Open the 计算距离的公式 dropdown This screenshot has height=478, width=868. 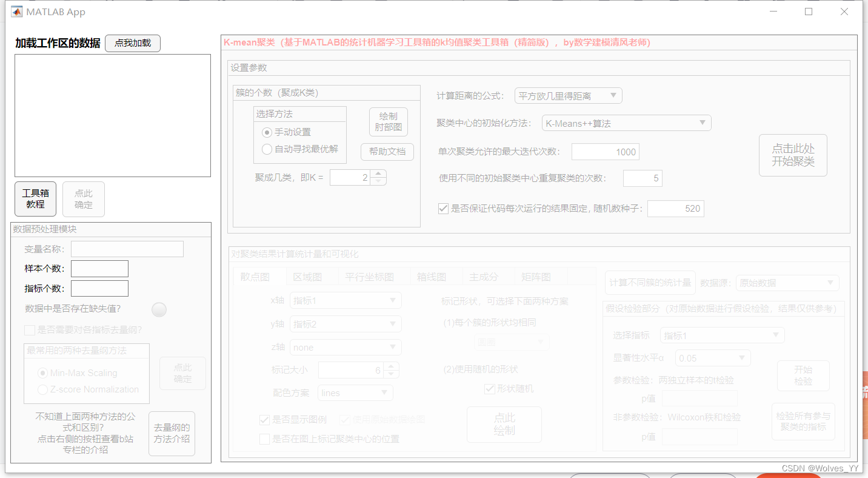pos(569,96)
